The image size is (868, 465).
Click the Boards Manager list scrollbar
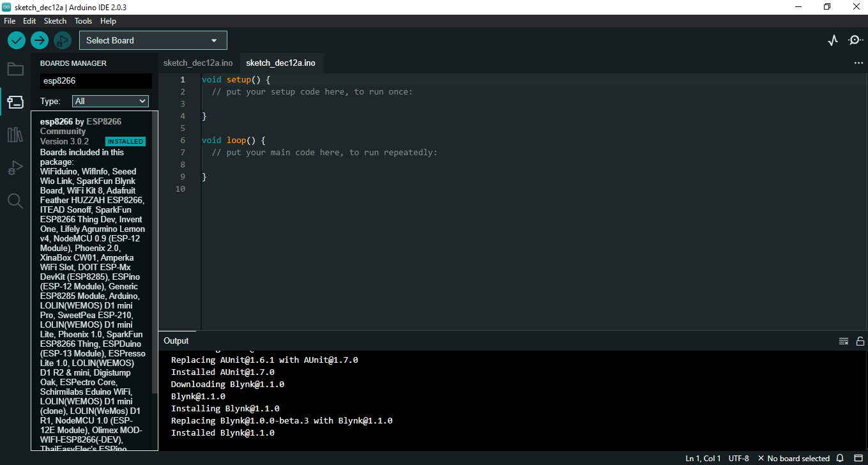pos(155,252)
